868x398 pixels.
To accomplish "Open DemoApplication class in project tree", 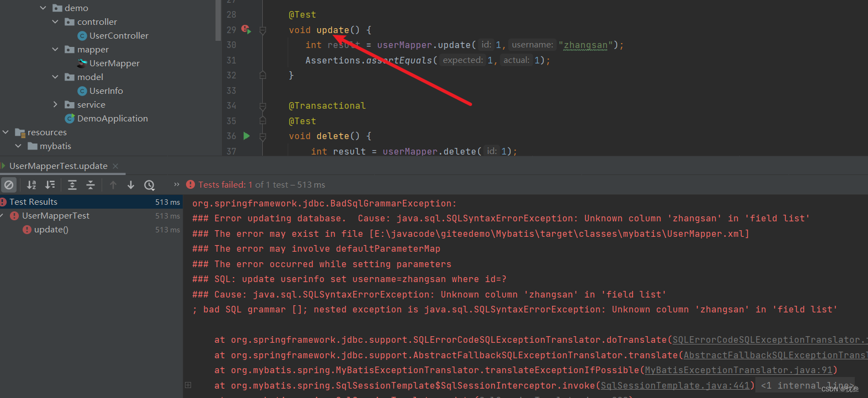I will (x=112, y=118).
